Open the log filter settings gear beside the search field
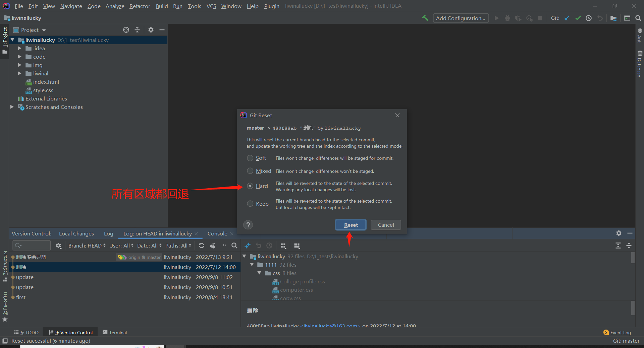 58,246
